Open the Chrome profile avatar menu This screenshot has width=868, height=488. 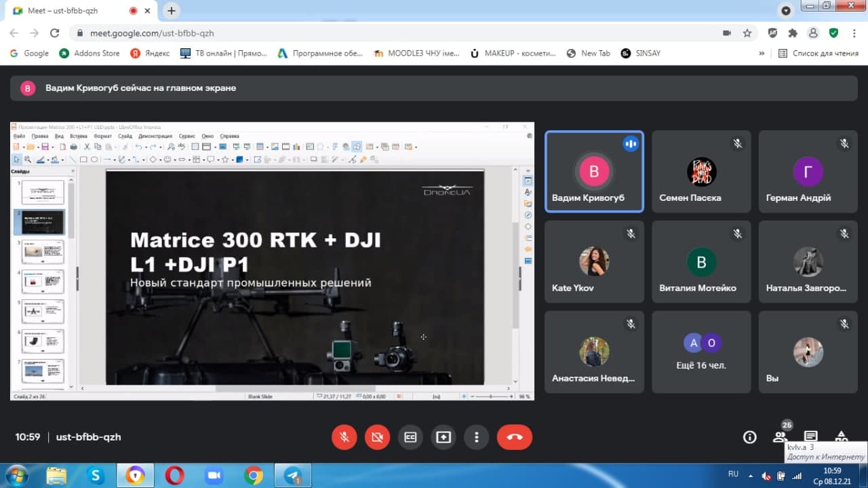(x=813, y=33)
